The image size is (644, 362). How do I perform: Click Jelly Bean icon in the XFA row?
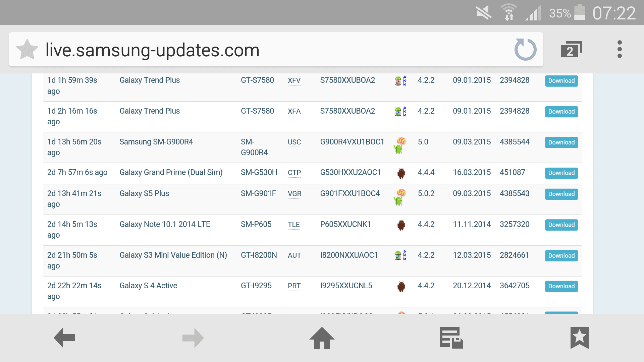point(401,112)
